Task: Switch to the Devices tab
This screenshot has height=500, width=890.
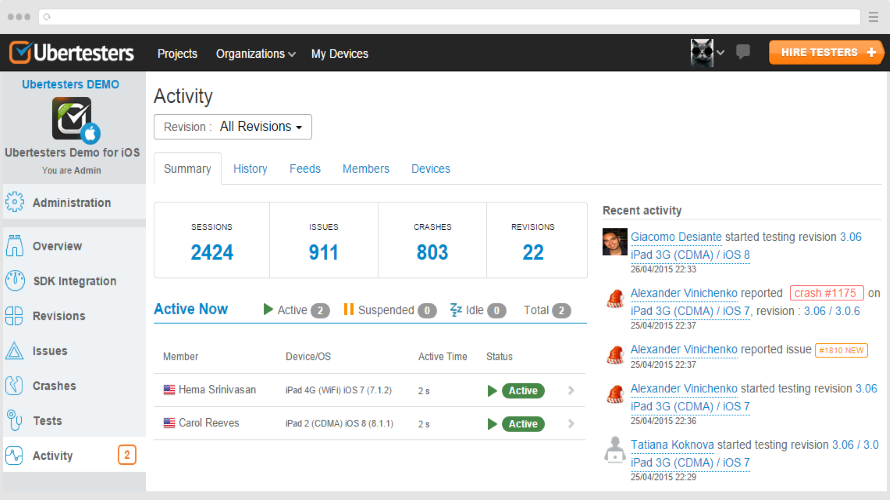Action: [x=431, y=169]
